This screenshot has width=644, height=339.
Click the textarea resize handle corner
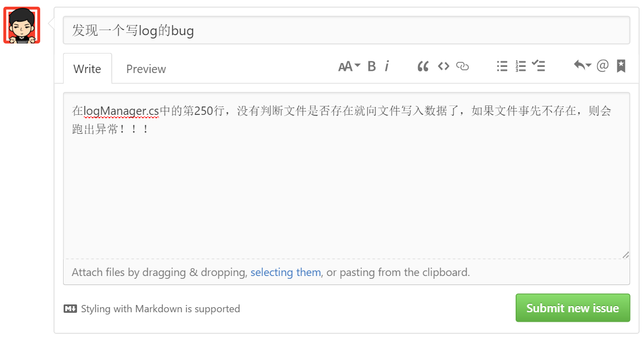[626, 255]
